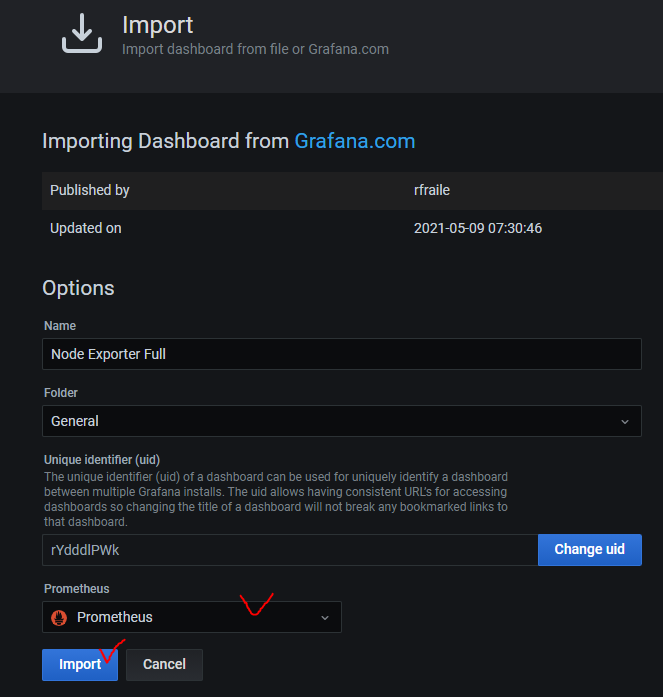
Task: Click the Folder field label
Action: coord(61,393)
